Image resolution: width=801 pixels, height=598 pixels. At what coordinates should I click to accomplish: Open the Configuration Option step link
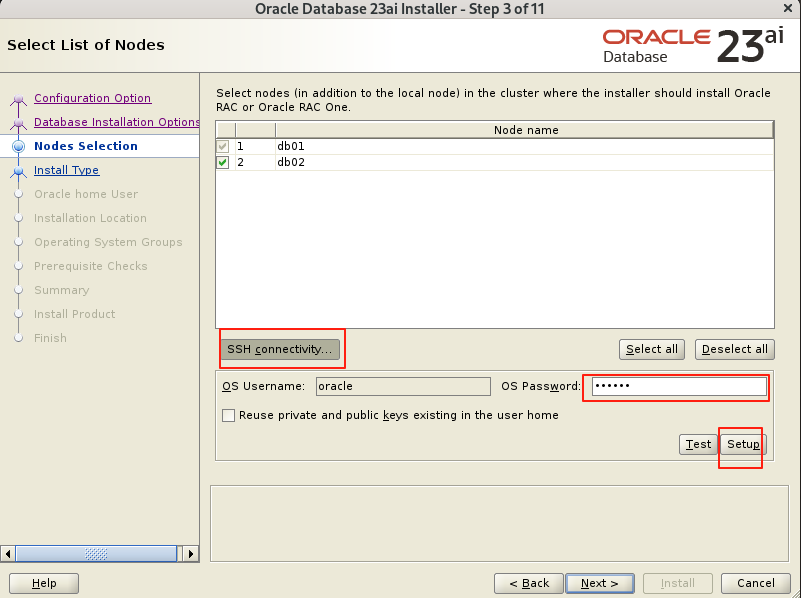pos(92,98)
